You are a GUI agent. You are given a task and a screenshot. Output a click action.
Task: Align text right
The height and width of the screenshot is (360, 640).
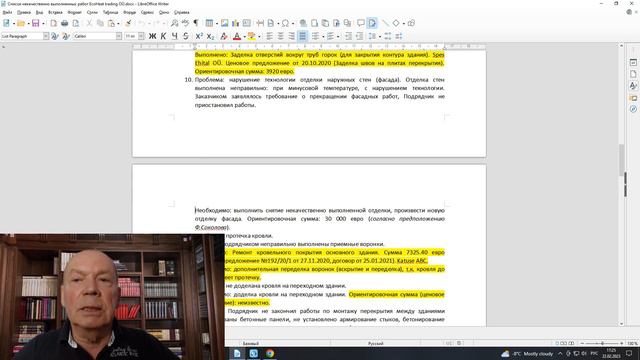[x=291, y=36]
